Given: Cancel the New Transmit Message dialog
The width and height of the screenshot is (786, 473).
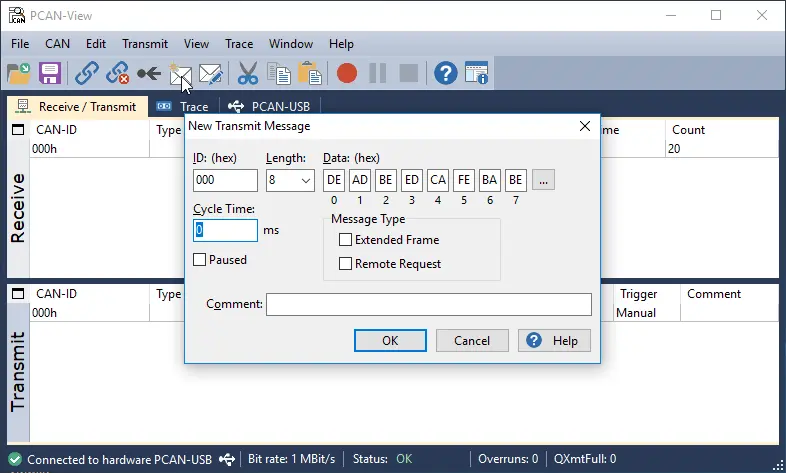Looking at the screenshot, I should click(472, 341).
